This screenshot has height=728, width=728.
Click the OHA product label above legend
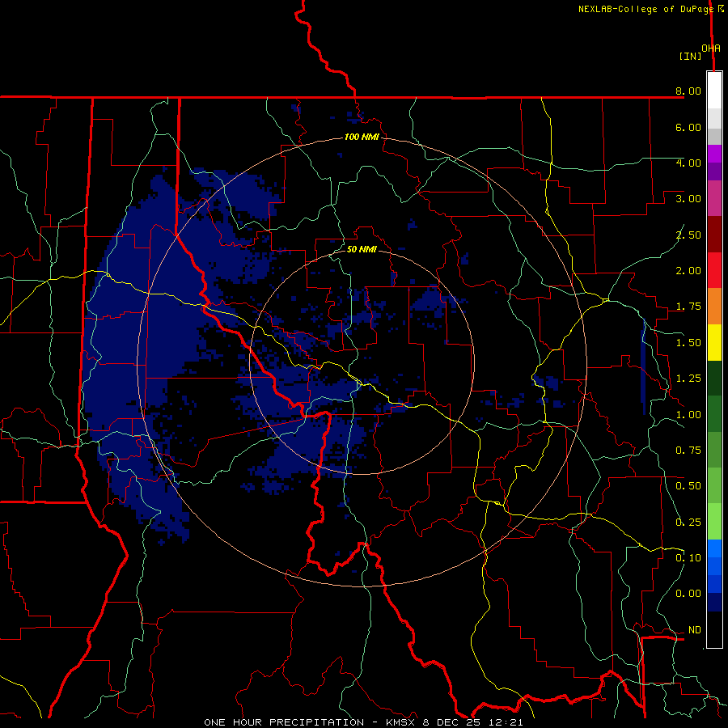(x=711, y=49)
